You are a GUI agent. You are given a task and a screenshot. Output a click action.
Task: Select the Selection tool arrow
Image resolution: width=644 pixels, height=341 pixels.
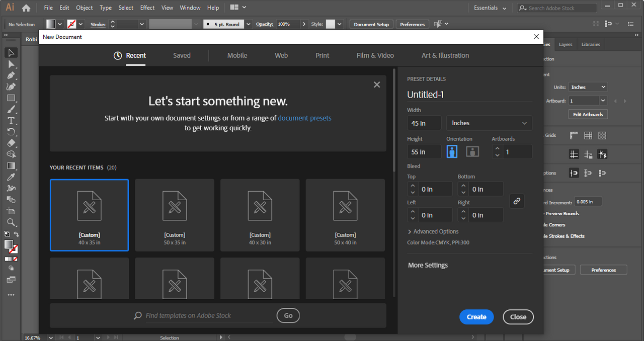click(x=11, y=53)
